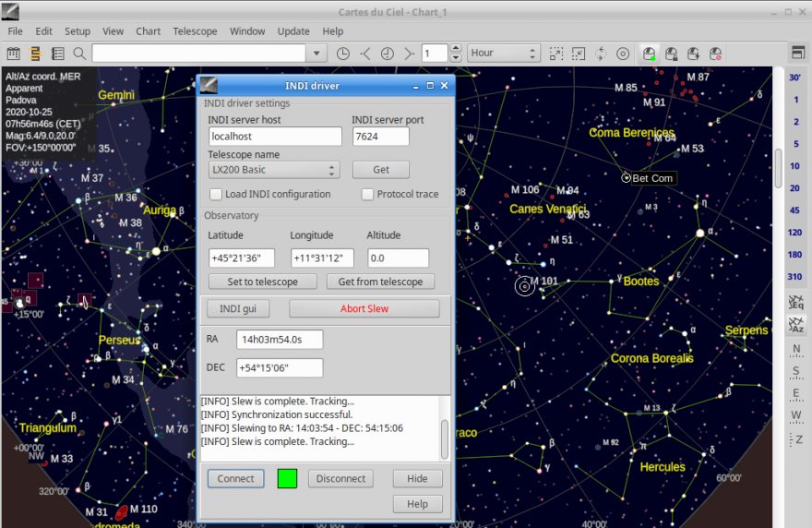Face the North horizon using N button

point(795,350)
